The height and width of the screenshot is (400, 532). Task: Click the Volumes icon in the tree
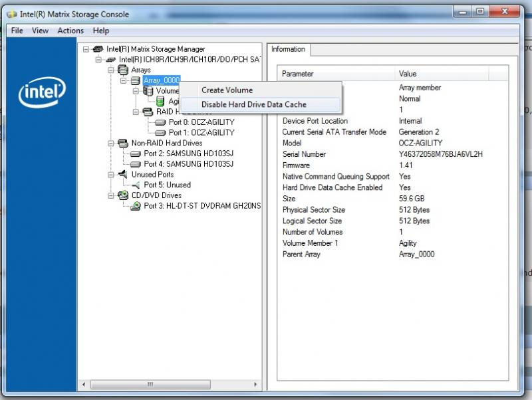coord(148,91)
